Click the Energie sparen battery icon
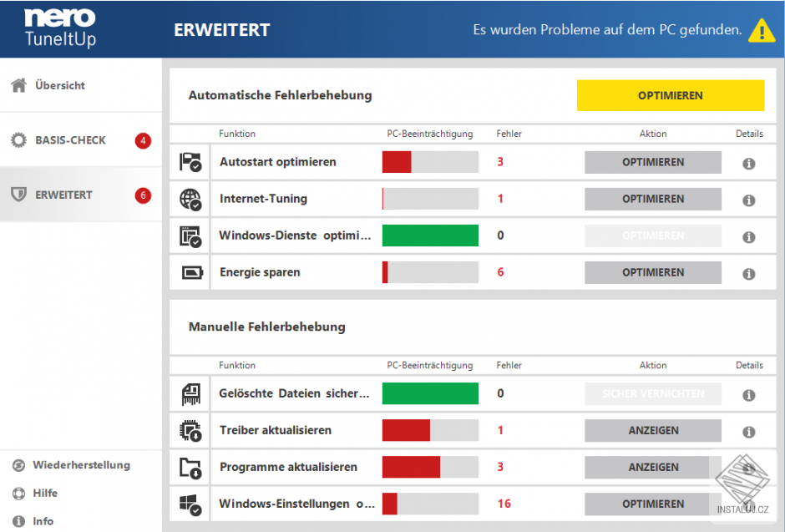Screen dimensions: 785x532 coord(192,273)
